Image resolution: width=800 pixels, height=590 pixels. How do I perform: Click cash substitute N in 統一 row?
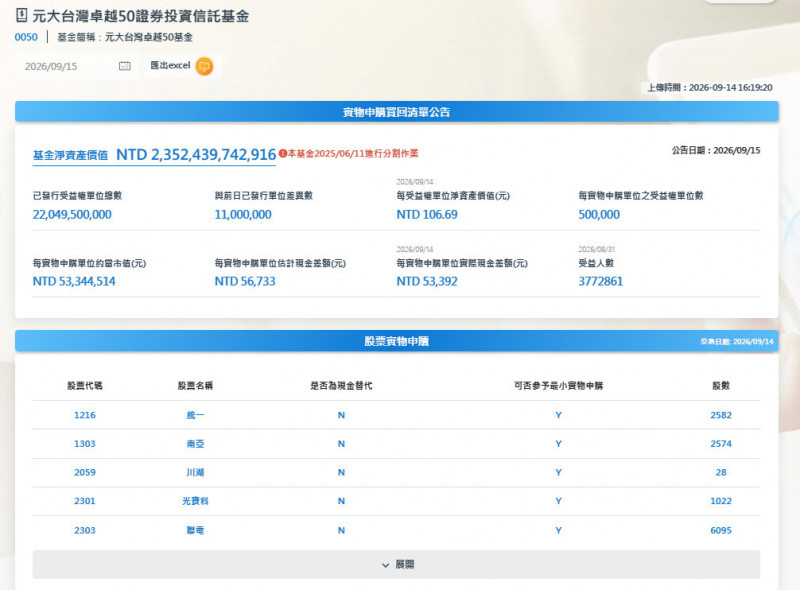(341, 415)
